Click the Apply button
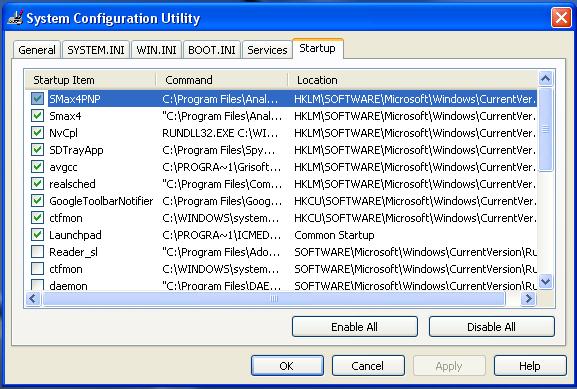The image size is (577, 389). (x=449, y=366)
